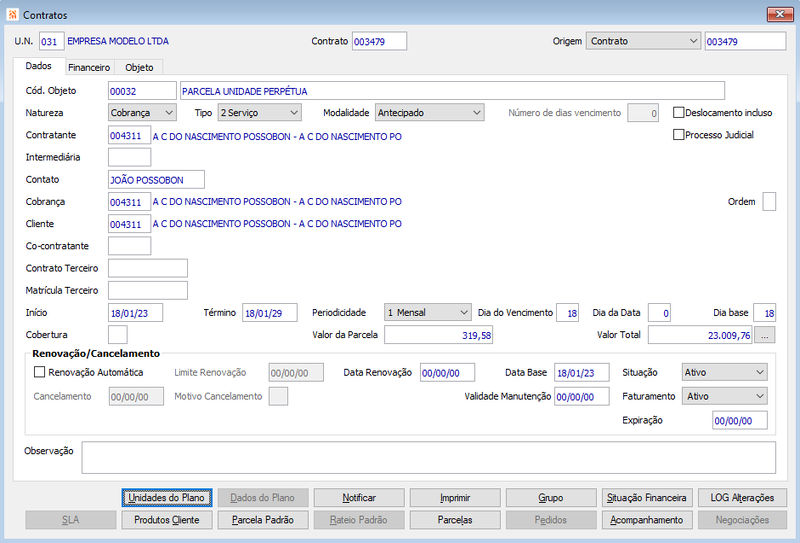Screen dimensions: 800x543
Task: Click the ellipsis button beside Valor Total
Action: click(x=764, y=335)
